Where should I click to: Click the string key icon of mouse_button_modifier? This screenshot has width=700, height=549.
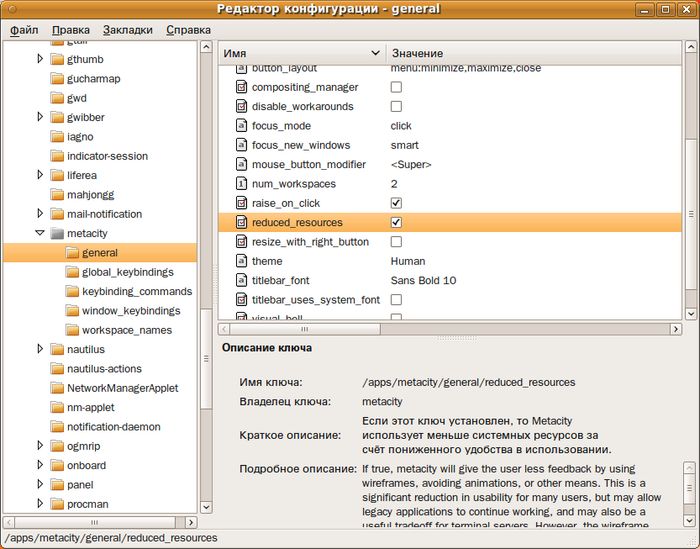[x=241, y=164]
